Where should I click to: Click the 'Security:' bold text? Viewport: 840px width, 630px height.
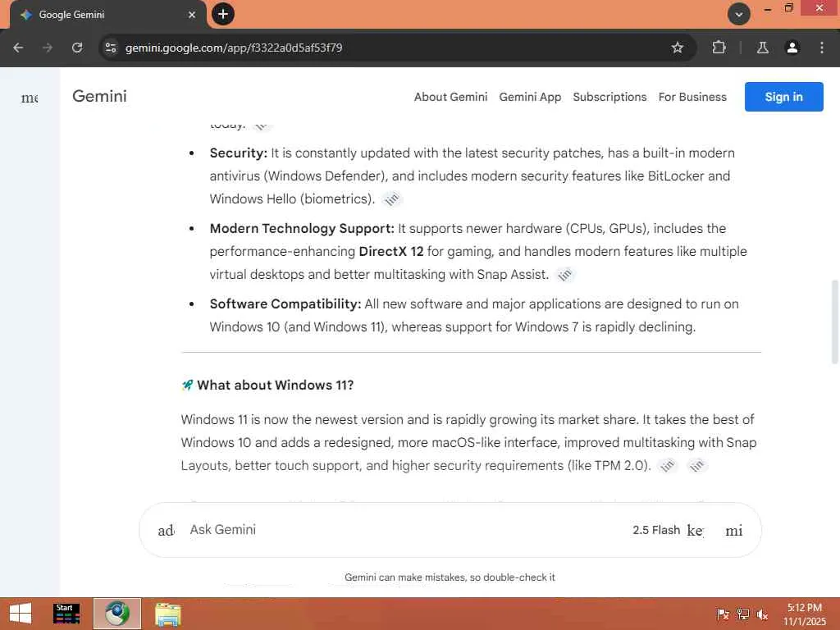click(239, 153)
